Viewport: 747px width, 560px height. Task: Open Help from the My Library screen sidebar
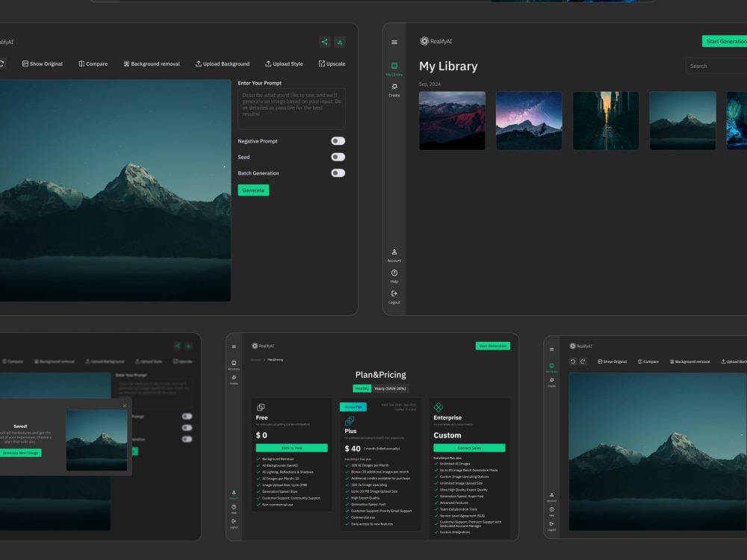[394, 276]
